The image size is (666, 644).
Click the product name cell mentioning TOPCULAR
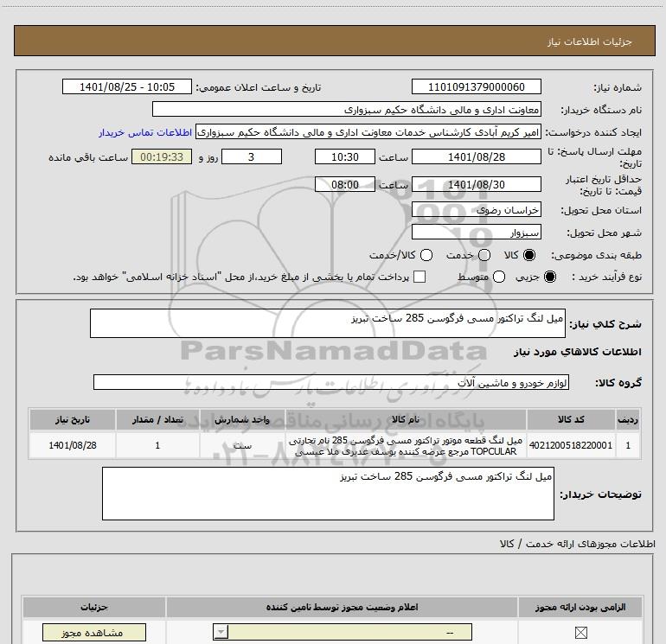click(x=406, y=446)
